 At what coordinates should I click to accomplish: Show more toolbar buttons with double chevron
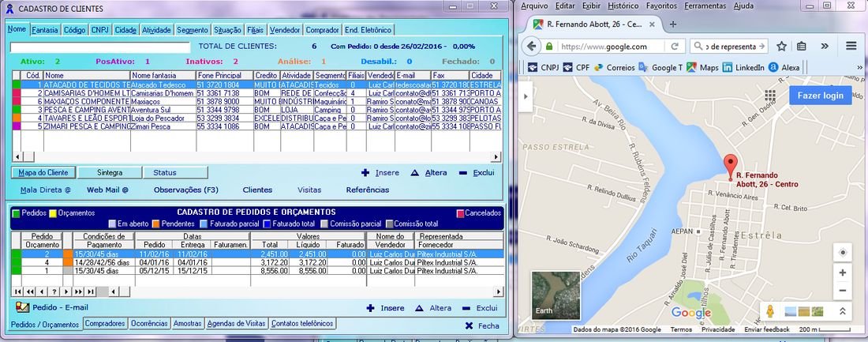coord(825,46)
